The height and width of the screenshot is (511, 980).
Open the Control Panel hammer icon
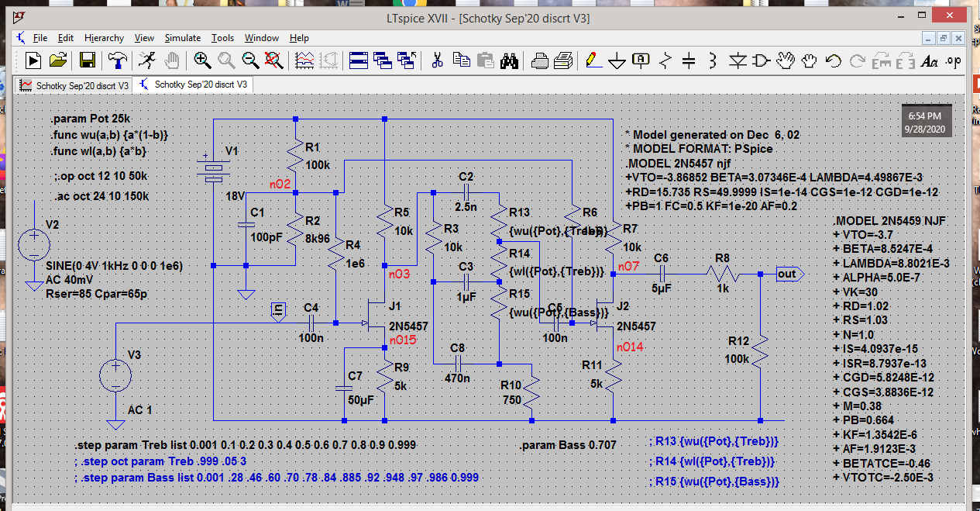pyautogui.click(x=117, y=60)
